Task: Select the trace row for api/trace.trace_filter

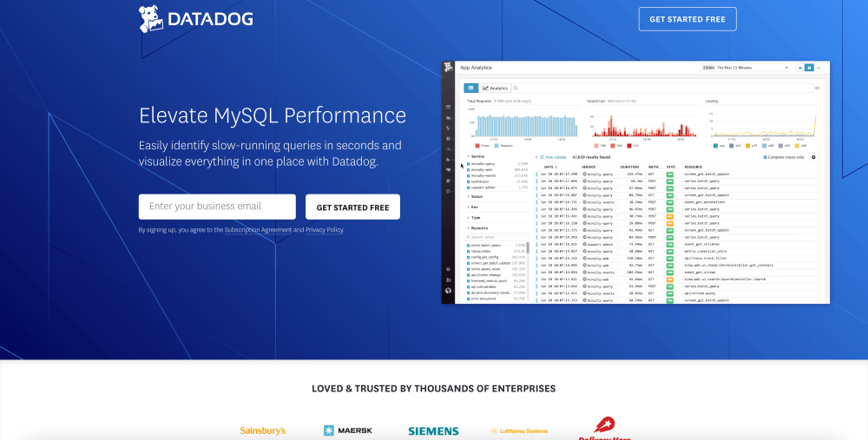Action: 678,258
